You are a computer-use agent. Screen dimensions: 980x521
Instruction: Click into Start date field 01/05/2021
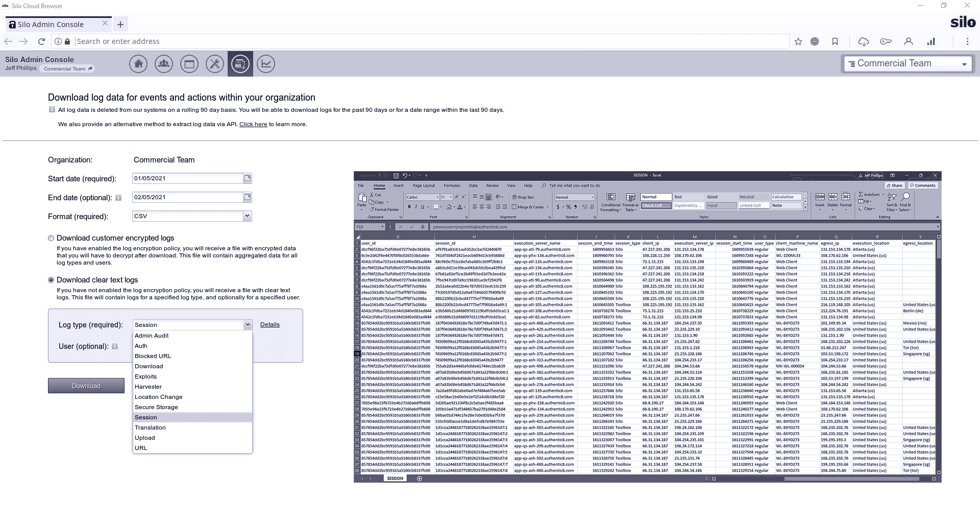[187, 178]
